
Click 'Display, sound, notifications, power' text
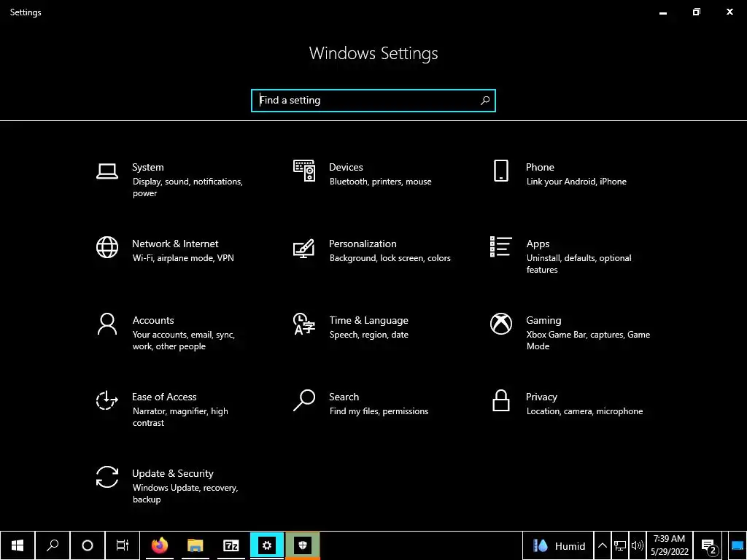(x=187, y=187)
